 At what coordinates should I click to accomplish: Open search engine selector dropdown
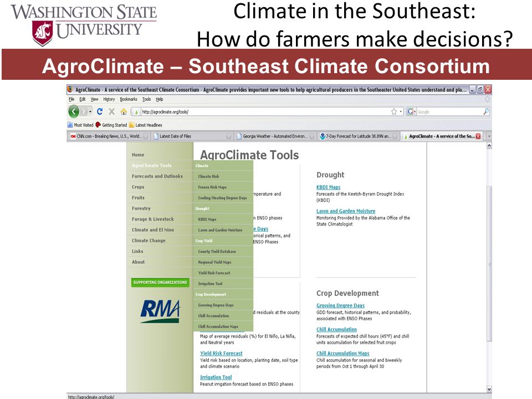[x=411, y=111]
